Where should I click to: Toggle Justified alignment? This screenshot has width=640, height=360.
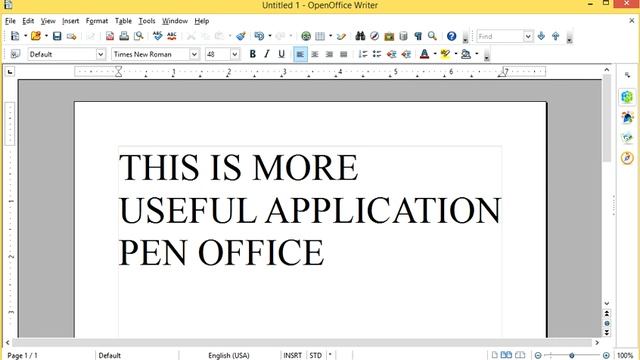click(x=344, y=54)
